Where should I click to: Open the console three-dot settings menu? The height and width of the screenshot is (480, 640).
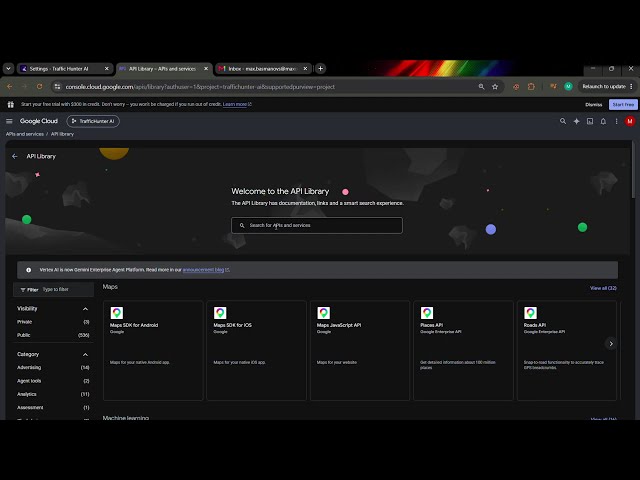[616, 121]
